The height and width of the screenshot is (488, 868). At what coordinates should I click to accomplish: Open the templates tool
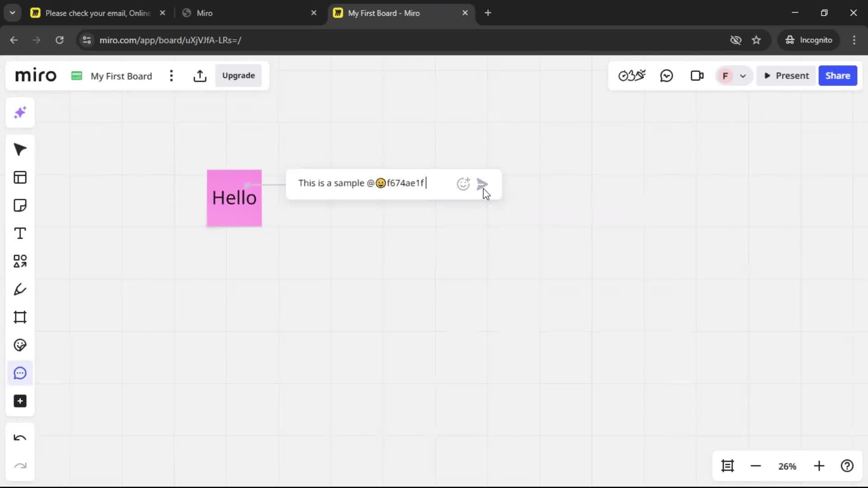pyautogui.click(x=20, y=178)
